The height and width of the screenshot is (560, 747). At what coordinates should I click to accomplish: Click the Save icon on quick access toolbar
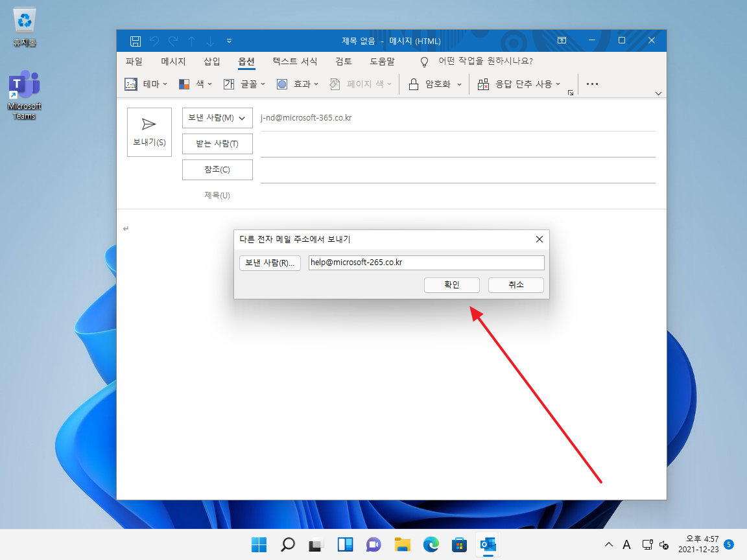click(x=135, y=40)
